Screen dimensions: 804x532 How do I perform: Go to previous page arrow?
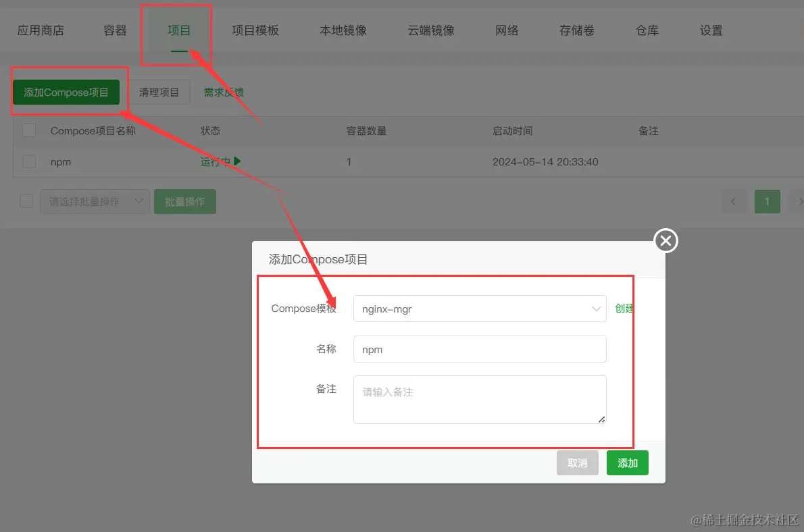click(x=733, y=201)
